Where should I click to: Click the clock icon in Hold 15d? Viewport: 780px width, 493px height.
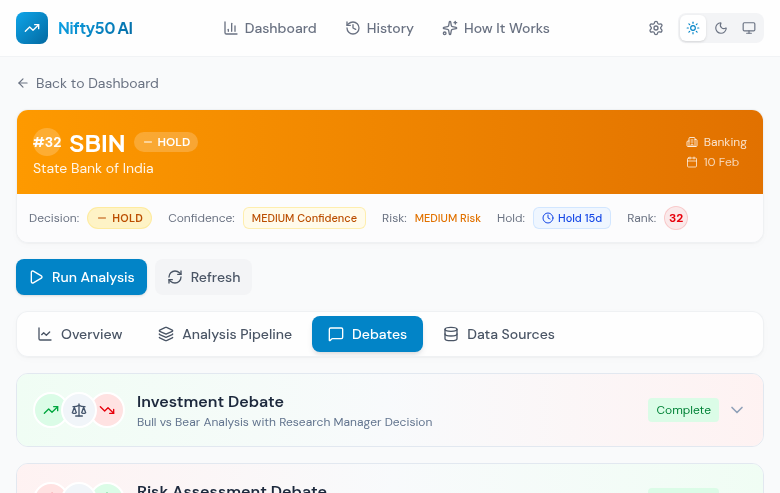click(x=548, y=218)
